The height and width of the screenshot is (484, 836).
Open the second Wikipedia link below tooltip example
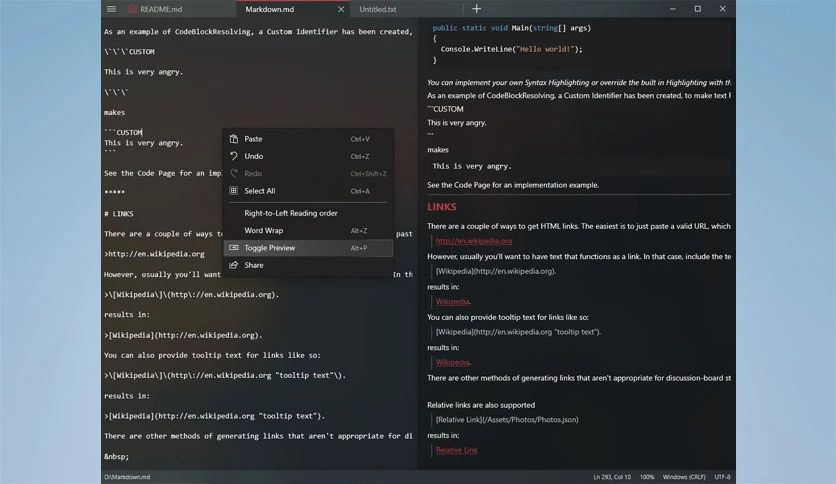(452, 362)
